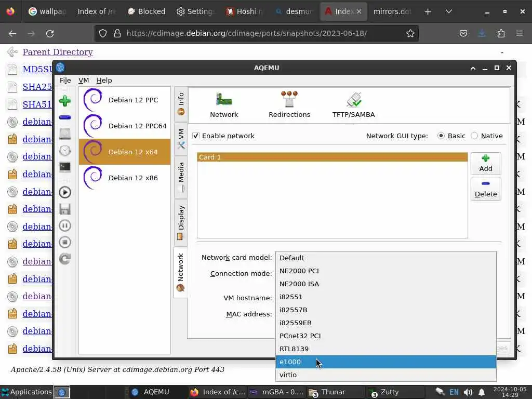Open Parent Directory link in Firefox

click(x=58, y=52)
